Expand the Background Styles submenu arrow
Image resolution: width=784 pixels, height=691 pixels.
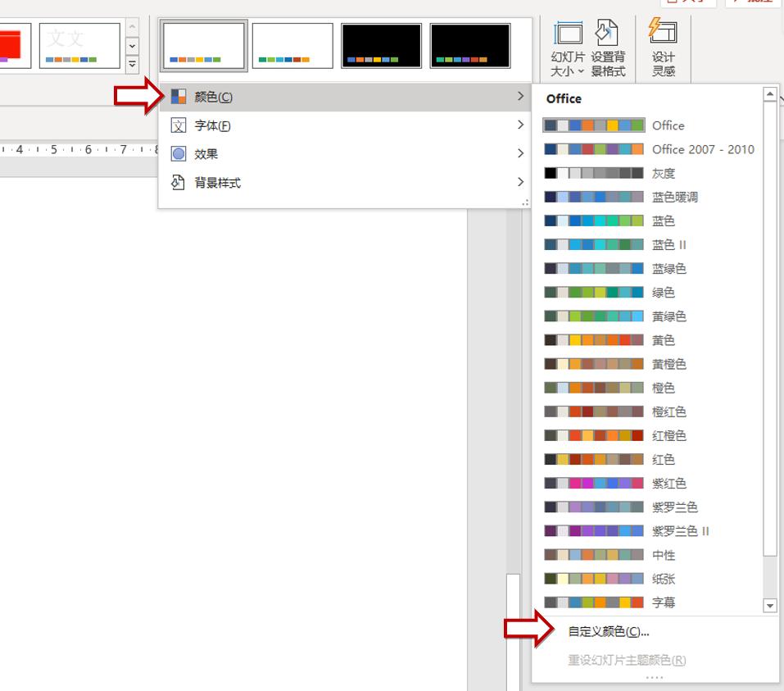520,183
